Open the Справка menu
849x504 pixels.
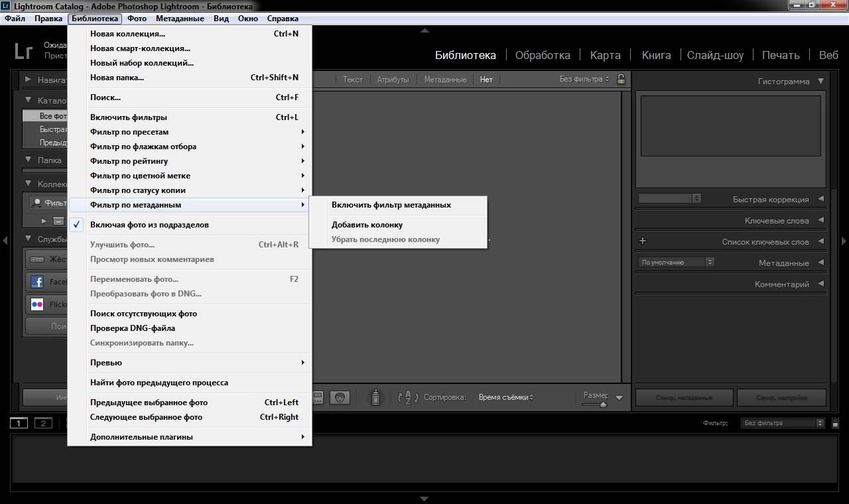[x=283, y=19]
